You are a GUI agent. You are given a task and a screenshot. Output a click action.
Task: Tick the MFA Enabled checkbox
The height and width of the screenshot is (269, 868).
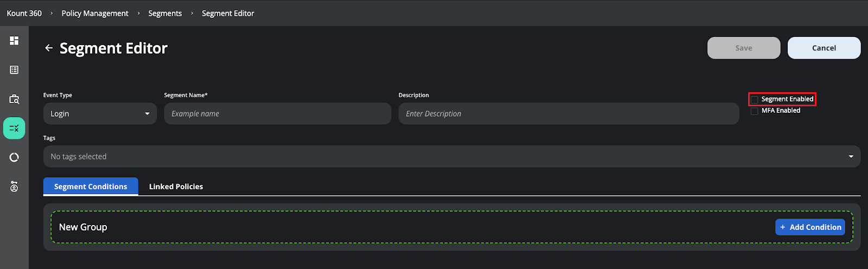(x=755, y=111)
